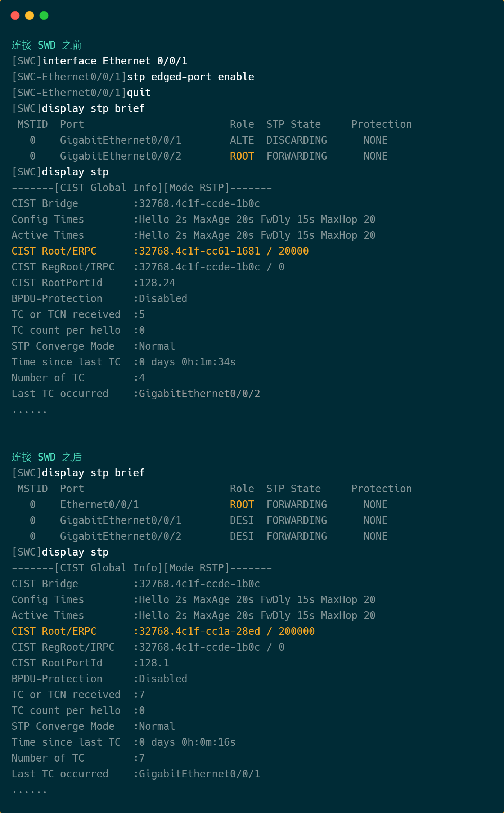Click the green maximize window dot
This screenshot has width=504, height=813.
coord(44,15)
